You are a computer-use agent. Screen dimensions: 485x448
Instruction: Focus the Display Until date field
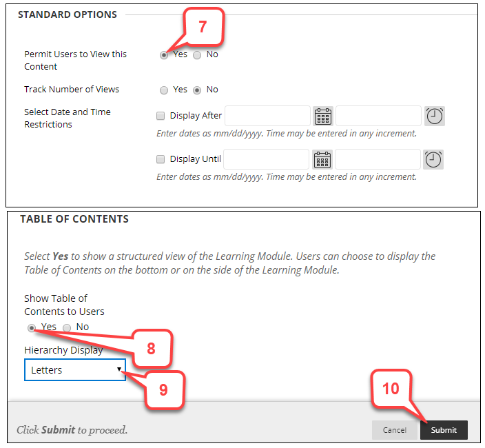pyautogui.click(x=266, y=159)
